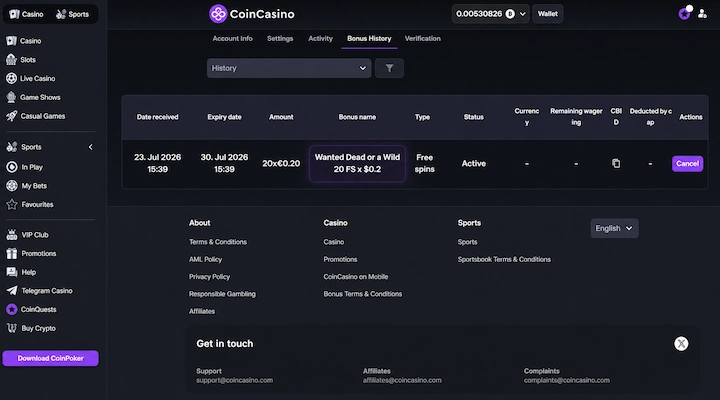Switch to the Settings tab
Screen dimensions: 720x400
[280, 39]
